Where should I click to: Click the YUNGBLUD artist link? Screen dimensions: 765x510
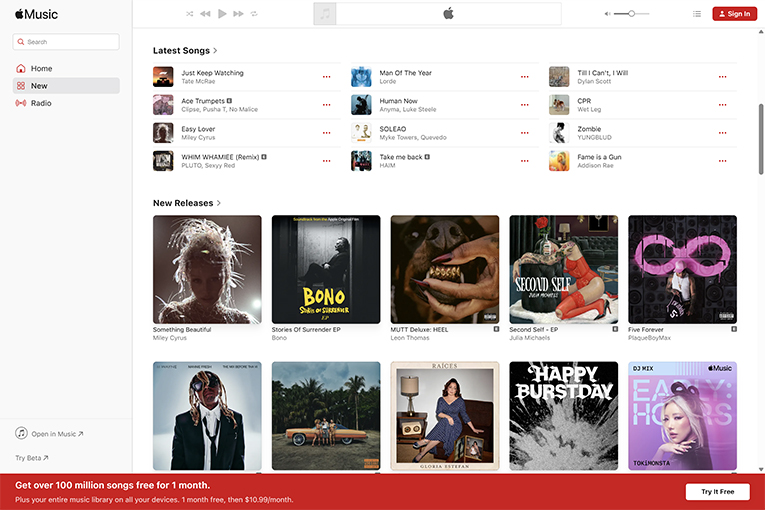(x=594, y=138)
